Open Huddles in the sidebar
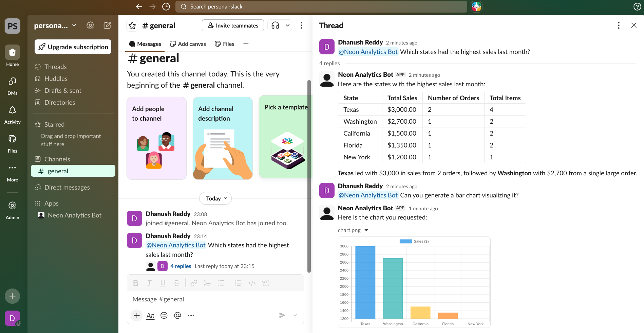 pyautogui.click(x=73, y=78)
